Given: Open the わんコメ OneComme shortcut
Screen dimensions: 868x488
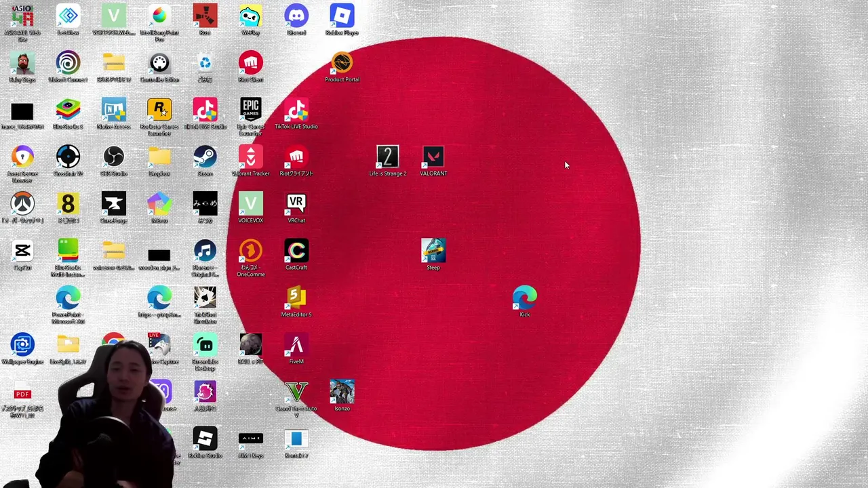Looking at the screenshot, I should pos(250,251).
